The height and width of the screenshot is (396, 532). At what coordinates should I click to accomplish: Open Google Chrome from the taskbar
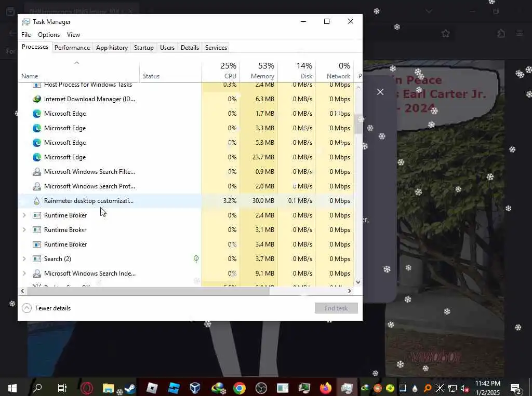click(239, 388)
